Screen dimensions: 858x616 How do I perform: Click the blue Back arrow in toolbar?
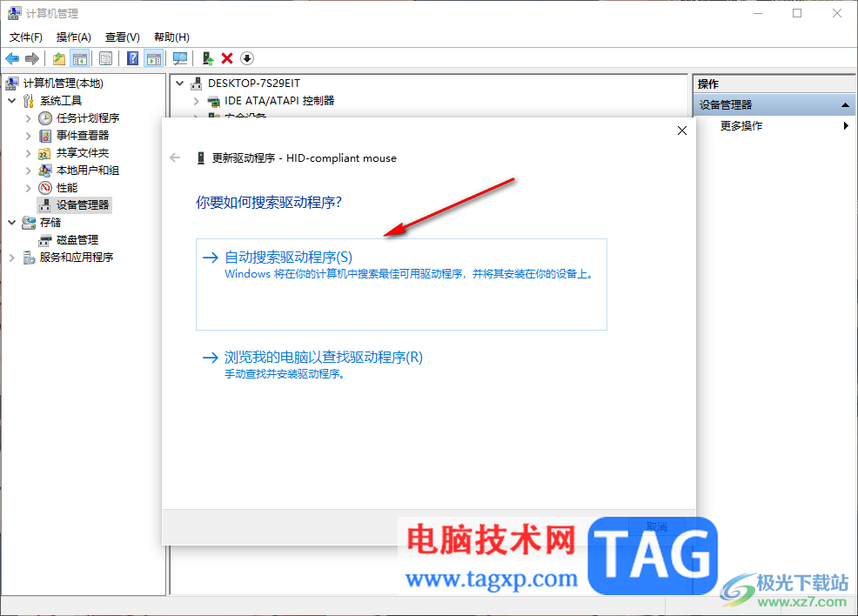[12, 58]
